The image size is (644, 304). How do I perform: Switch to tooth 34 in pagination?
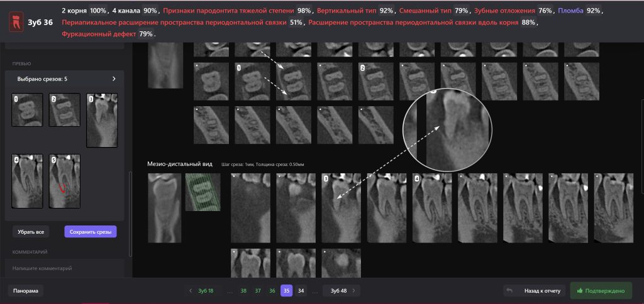(x=301, y=291)
